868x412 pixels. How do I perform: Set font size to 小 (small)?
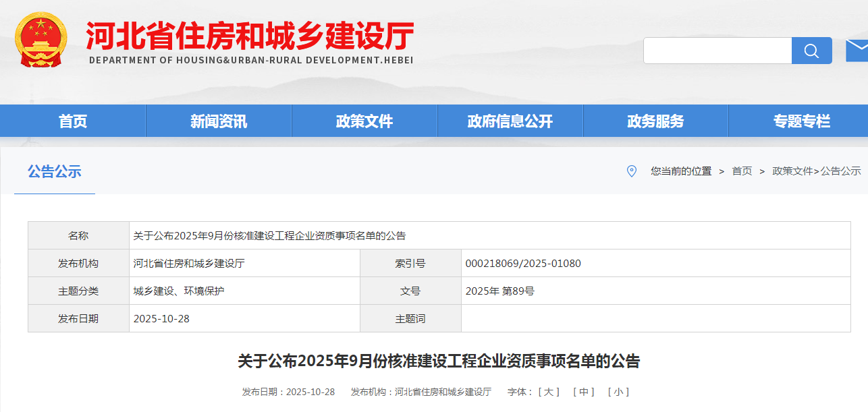(618, 392)
